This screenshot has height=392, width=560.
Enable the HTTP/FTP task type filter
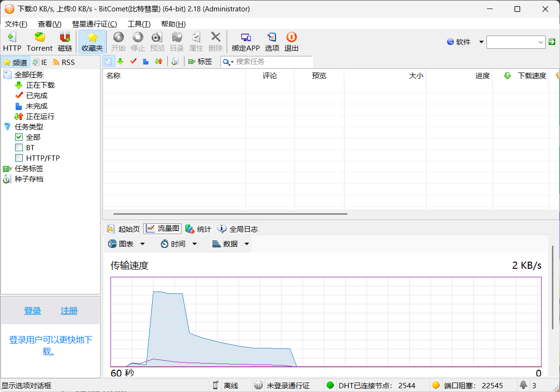19,158
